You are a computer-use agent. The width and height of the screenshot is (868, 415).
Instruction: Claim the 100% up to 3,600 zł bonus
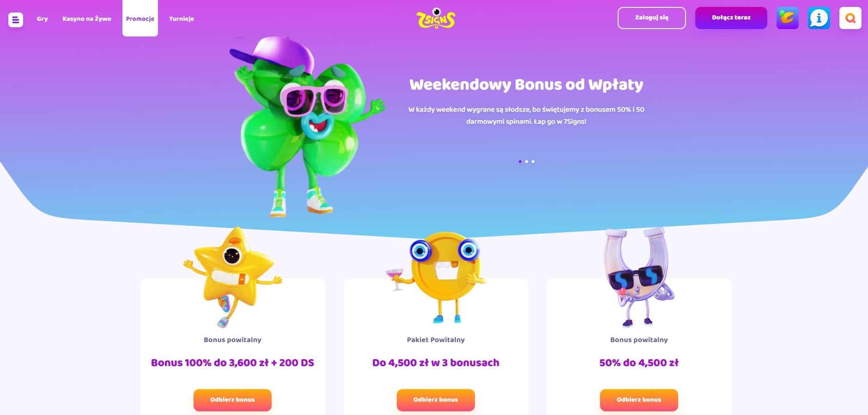(x=232, y=400)
